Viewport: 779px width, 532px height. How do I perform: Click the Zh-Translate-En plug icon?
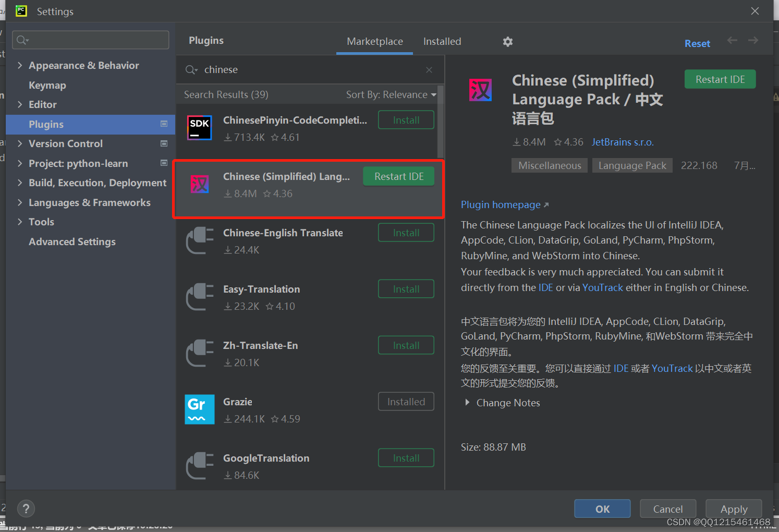(200, 353)
